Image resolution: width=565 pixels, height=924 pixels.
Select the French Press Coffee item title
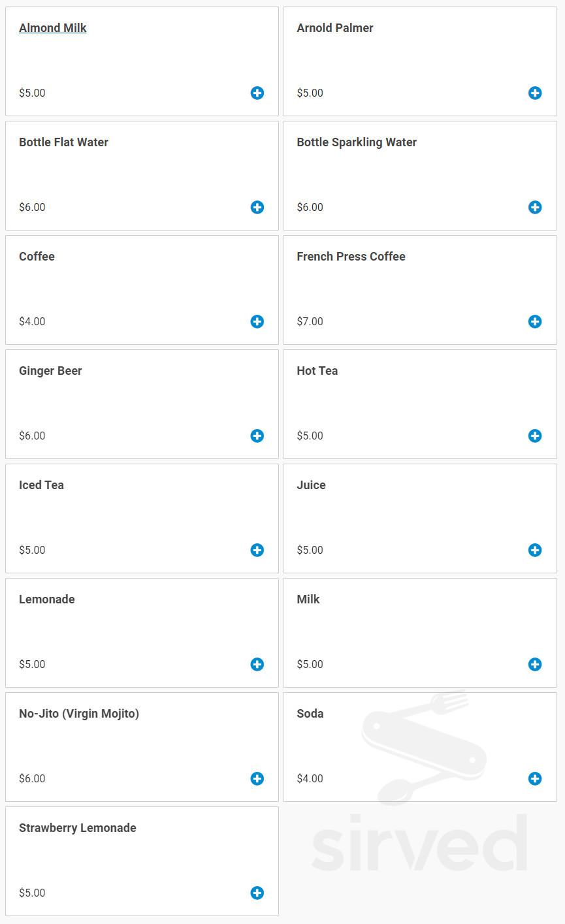(351, 257)
